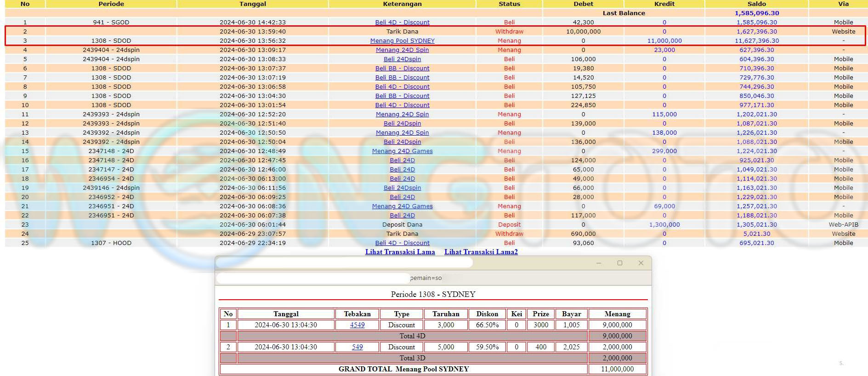Close the Periode 1308 SYDNEY popup window

[x=641, y=263]
